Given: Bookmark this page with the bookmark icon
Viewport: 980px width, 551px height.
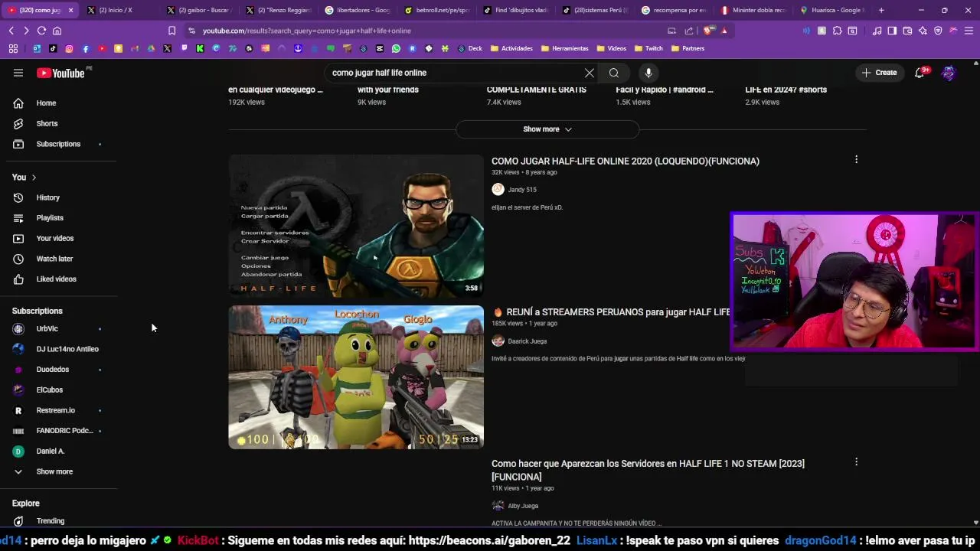Looking at the screenshot, I should tap(171, 31).
